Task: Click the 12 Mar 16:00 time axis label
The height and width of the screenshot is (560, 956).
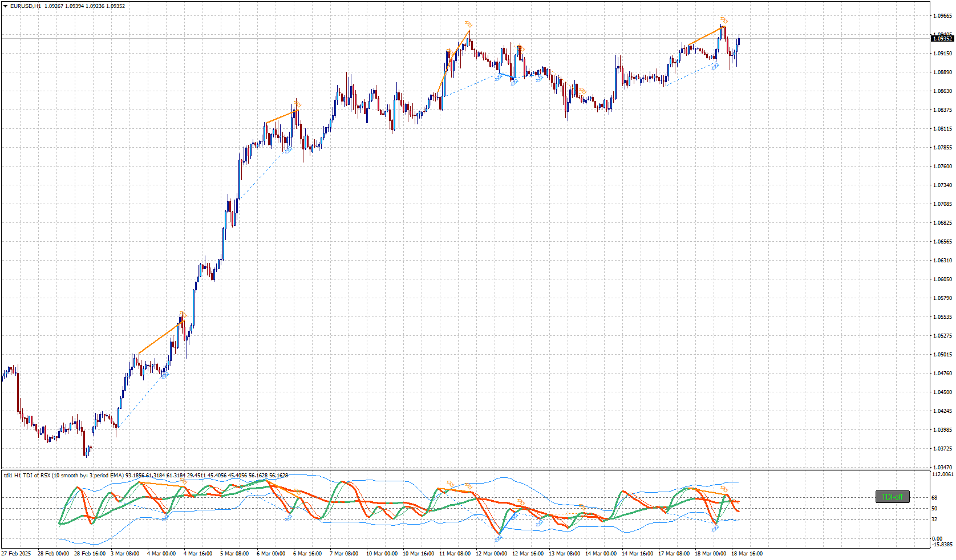Action: coord(528,554)
